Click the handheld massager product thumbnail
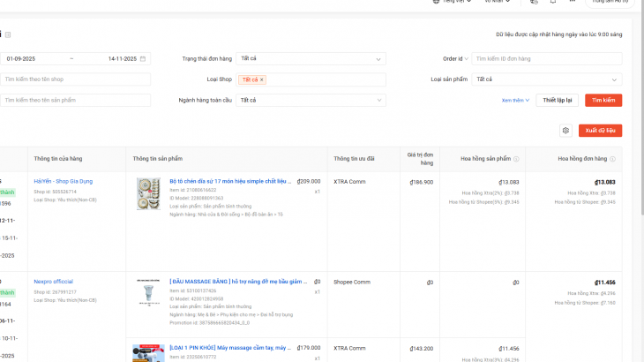 tap(148, 353)
